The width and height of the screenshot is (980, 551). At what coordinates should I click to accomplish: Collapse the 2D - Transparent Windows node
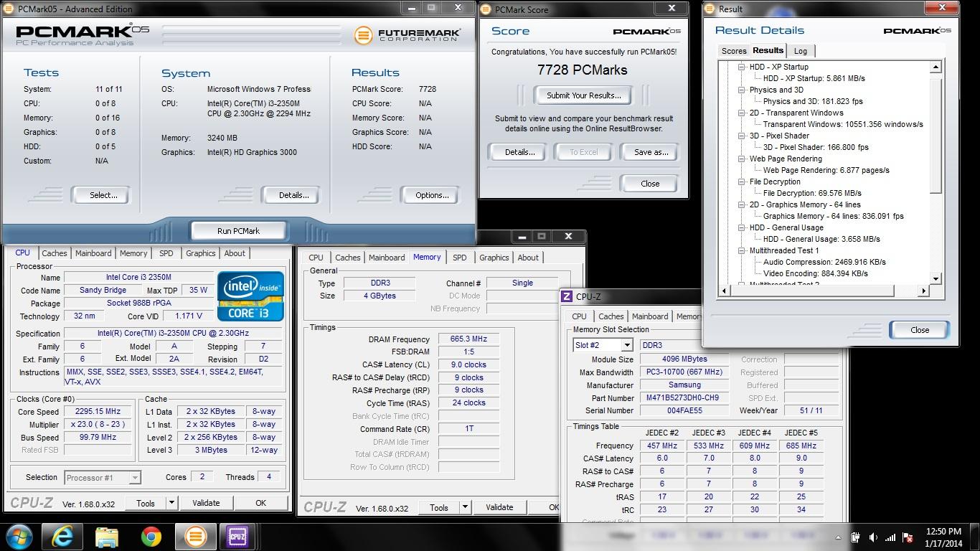pos(742,113)
